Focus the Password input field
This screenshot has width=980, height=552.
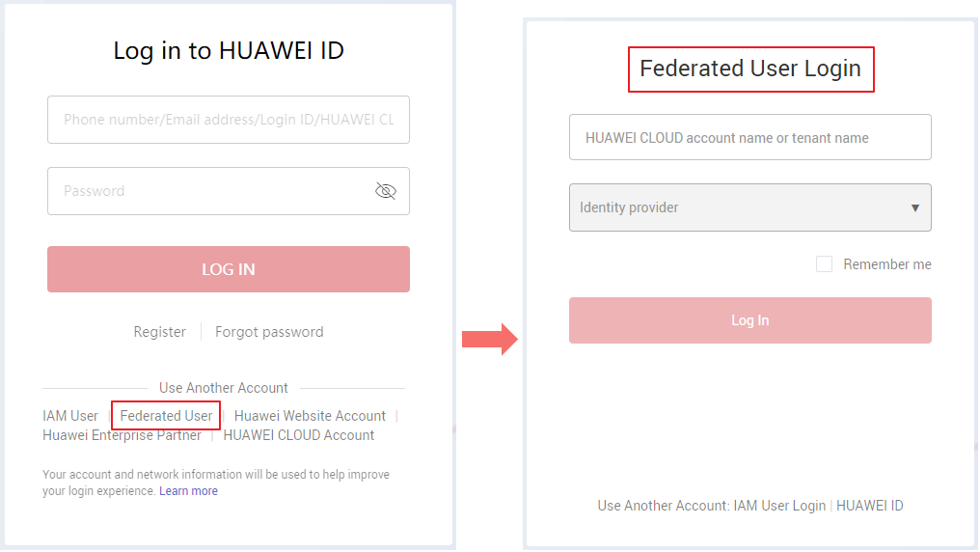tap(229, 191)
